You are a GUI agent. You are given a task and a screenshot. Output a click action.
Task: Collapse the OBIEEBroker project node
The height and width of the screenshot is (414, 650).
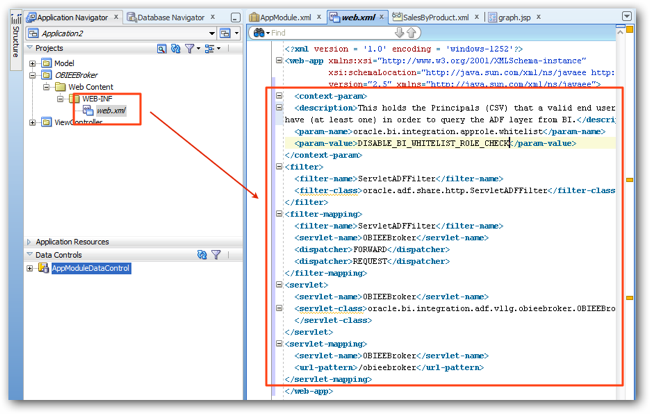(x=32, y=75)
